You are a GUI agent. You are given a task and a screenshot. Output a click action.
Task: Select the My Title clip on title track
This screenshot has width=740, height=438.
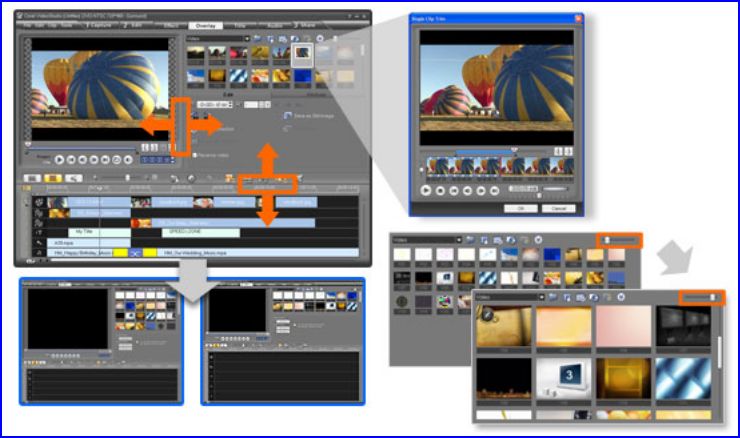[100, 232]
